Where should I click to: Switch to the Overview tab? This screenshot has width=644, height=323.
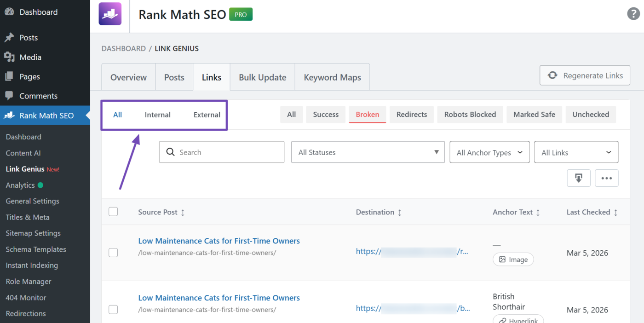point(128,77)
